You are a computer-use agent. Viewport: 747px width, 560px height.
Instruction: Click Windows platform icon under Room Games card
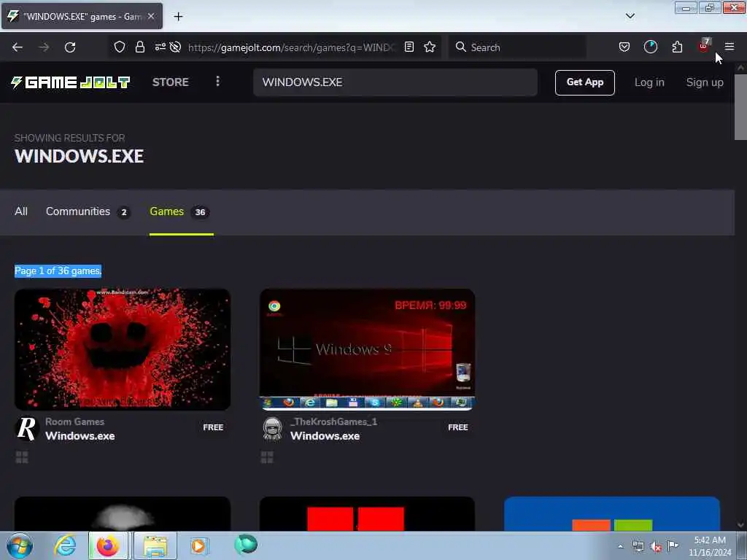pyautogui.click(x=22, y=458)
